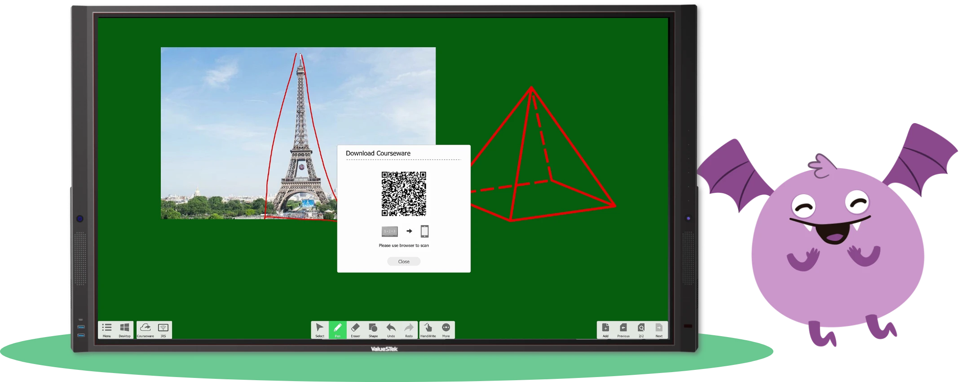Image resolution: width=980 pixels, height=382 pixels.
Task: Click the phone icon in dialog
Action: tap(424, 231)
